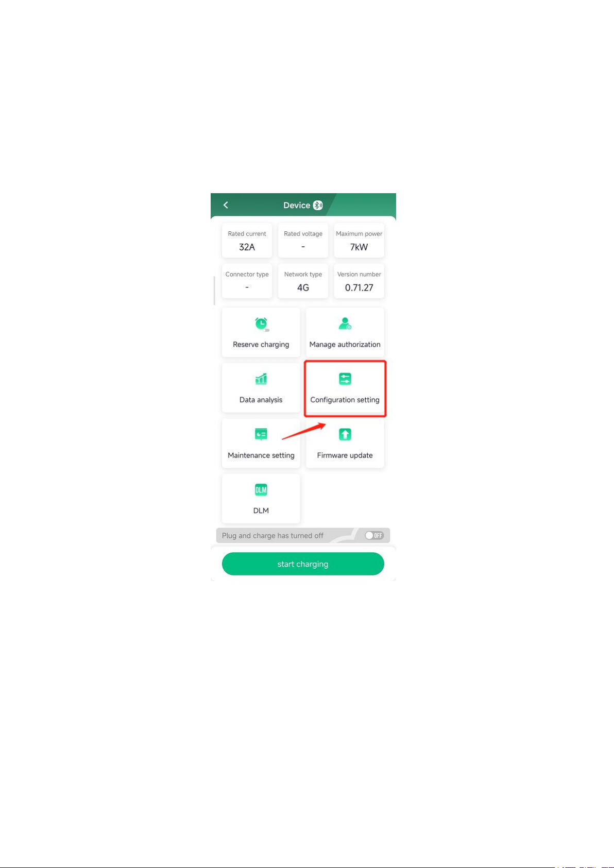Viewport: 614px width, 868px height.
Task: Open Data analysis via its chart icon
Action: pyautogui.click(x=261, y=379)
